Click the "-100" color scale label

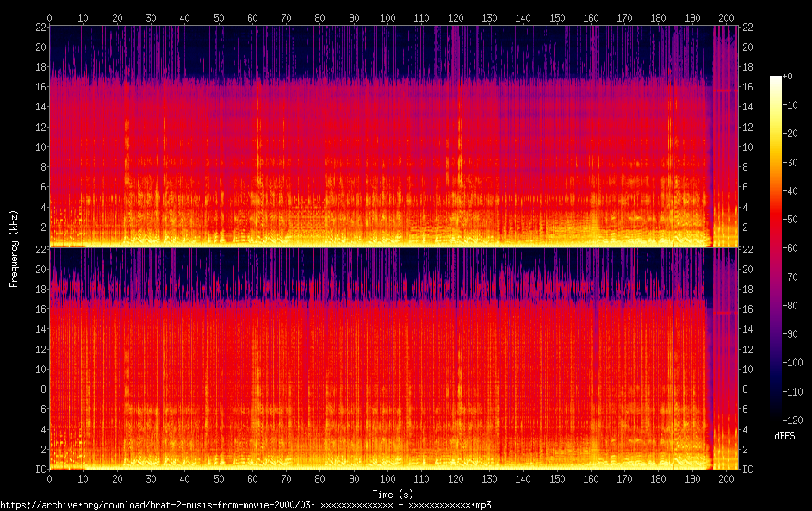[793, 362]
